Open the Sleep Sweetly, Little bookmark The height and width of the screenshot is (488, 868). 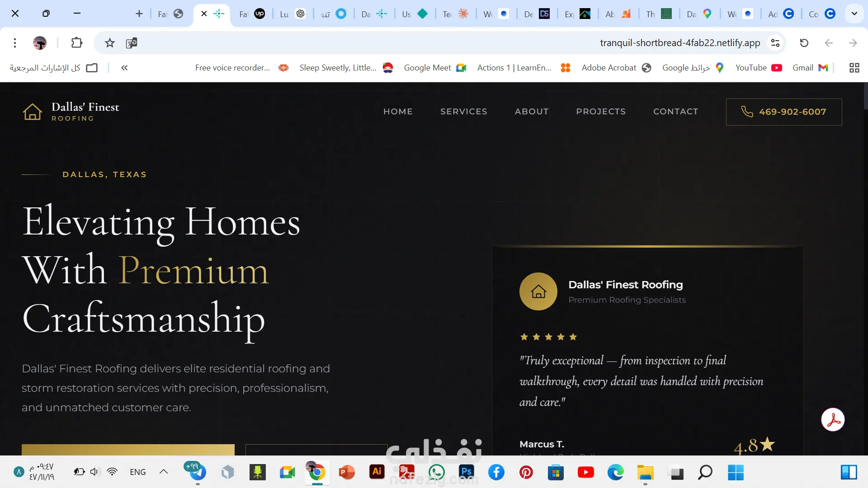pos(346,68)
